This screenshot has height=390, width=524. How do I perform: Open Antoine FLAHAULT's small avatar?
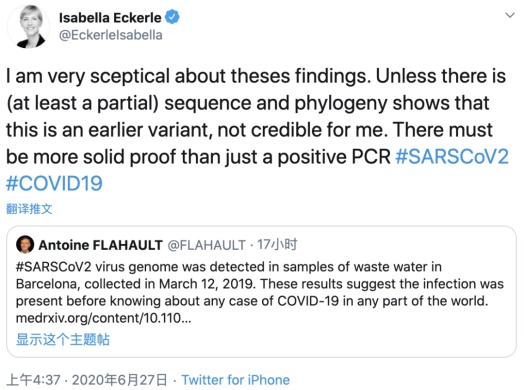tap(25, 244)
